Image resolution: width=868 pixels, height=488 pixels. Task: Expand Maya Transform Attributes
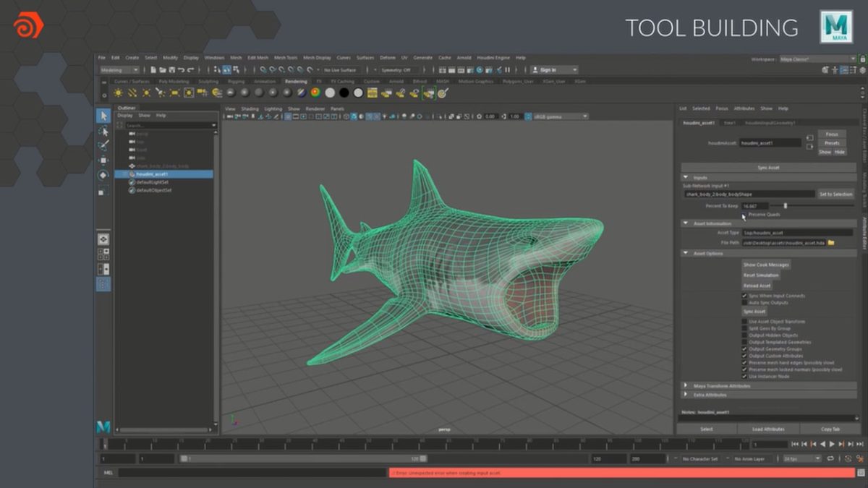point(685,385)
